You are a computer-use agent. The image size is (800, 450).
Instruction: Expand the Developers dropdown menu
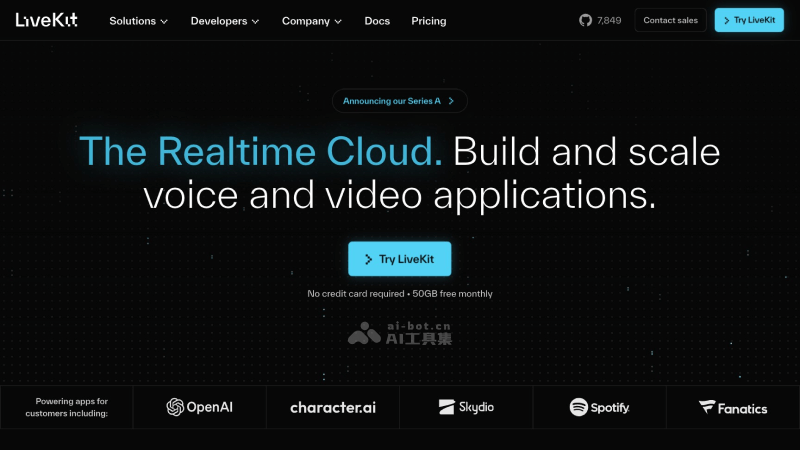pos(224,21)
